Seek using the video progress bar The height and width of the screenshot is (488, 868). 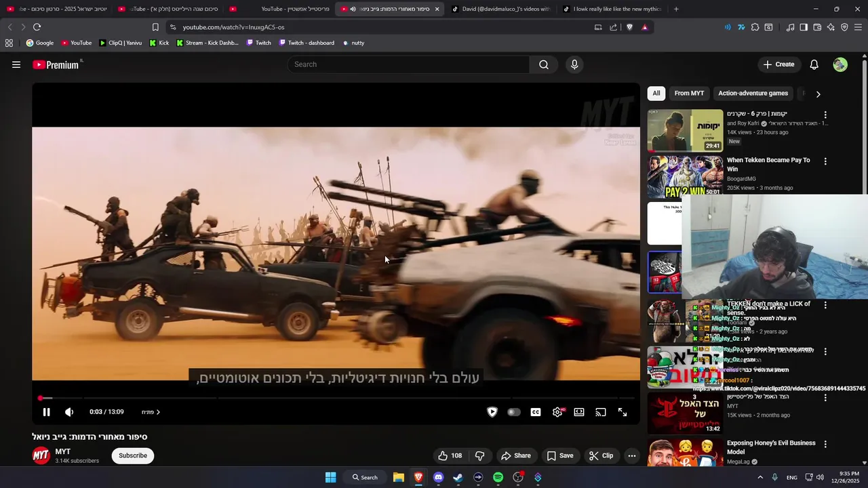click(336, 398)
